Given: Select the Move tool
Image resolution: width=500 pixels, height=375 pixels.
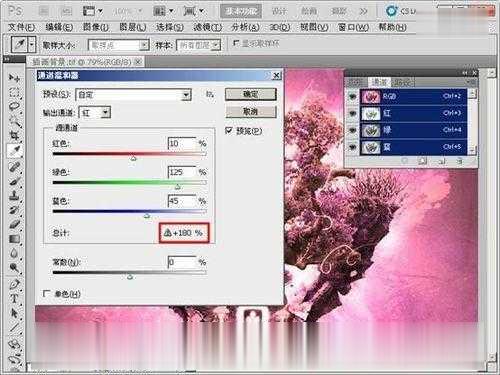Looking at the screenshot, I should pyautogui.click(x=14, y=78).
